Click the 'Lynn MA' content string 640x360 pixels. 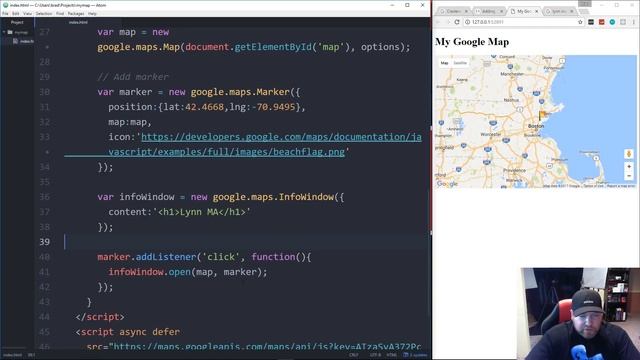click(199, 212)
